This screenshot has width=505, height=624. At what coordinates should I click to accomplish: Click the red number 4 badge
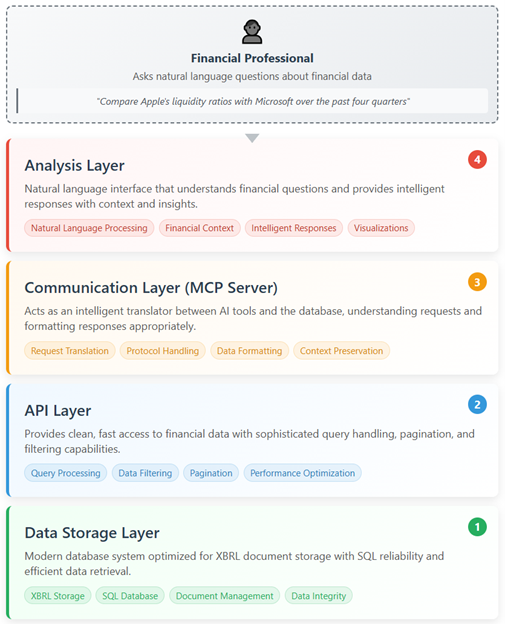pos(477,160)
